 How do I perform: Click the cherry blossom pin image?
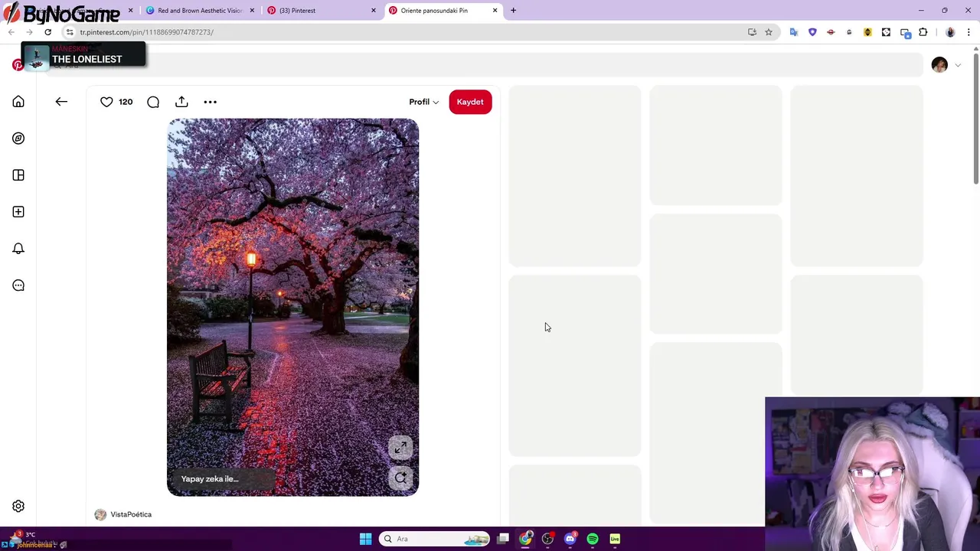pyautogui.click(x=293, y=307)
